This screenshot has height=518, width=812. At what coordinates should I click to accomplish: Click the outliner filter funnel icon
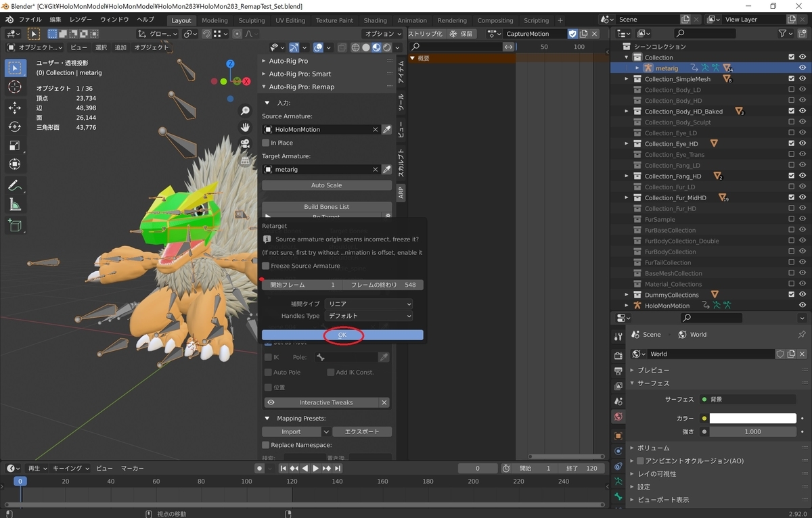(x=783, y=33)
